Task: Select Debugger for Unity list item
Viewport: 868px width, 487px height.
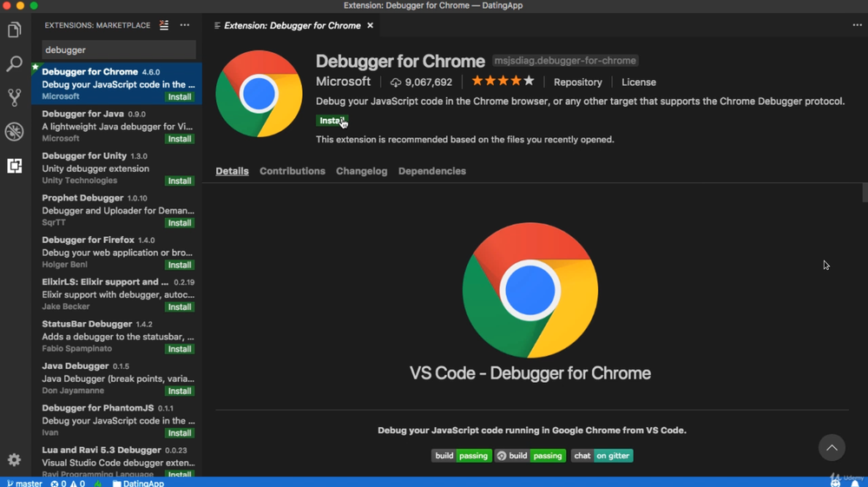Action: (x=117, y=168)
